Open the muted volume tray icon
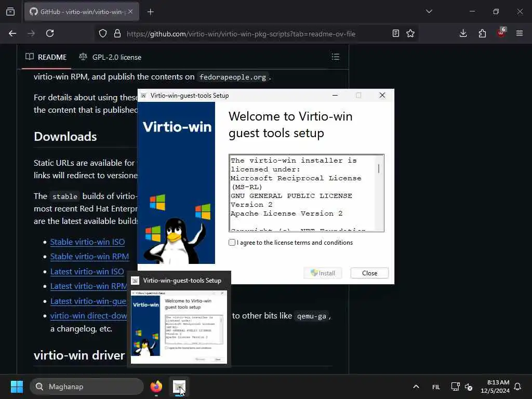 [469, 387]
